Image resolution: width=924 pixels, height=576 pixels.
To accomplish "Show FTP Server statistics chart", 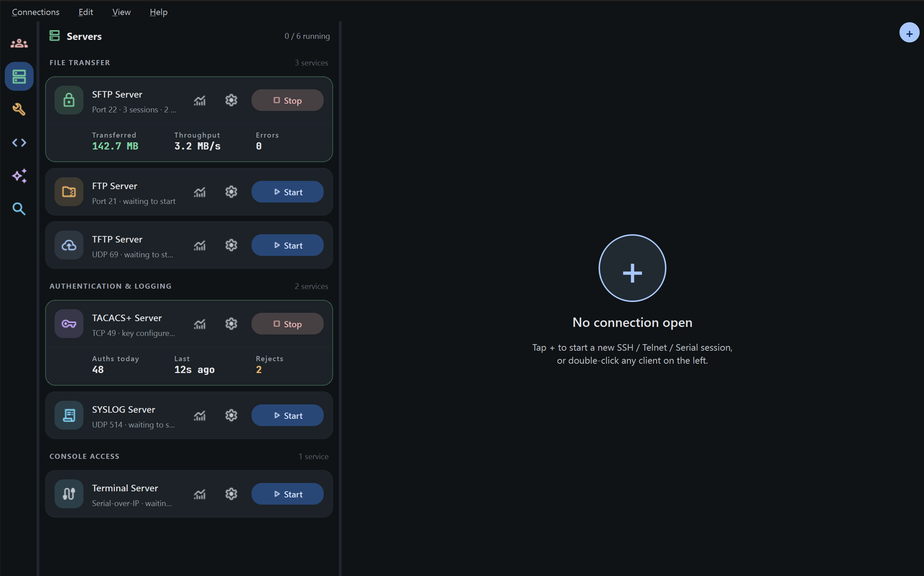I will [200, 192].
